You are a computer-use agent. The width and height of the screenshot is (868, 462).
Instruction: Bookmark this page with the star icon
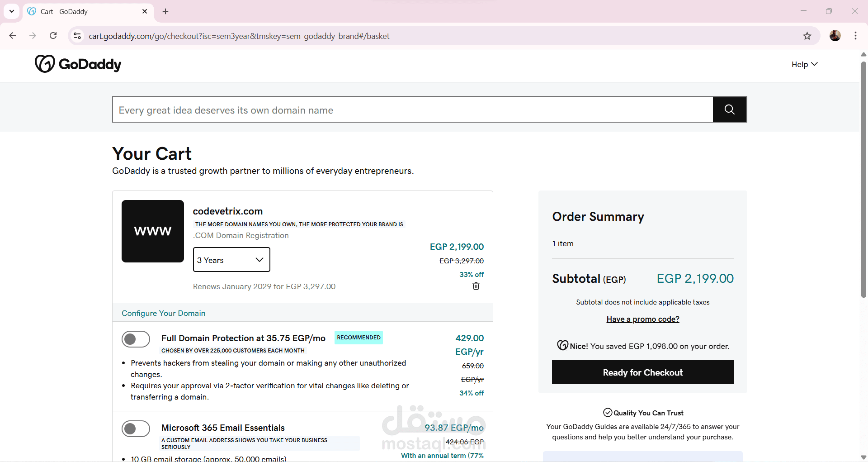807,36
